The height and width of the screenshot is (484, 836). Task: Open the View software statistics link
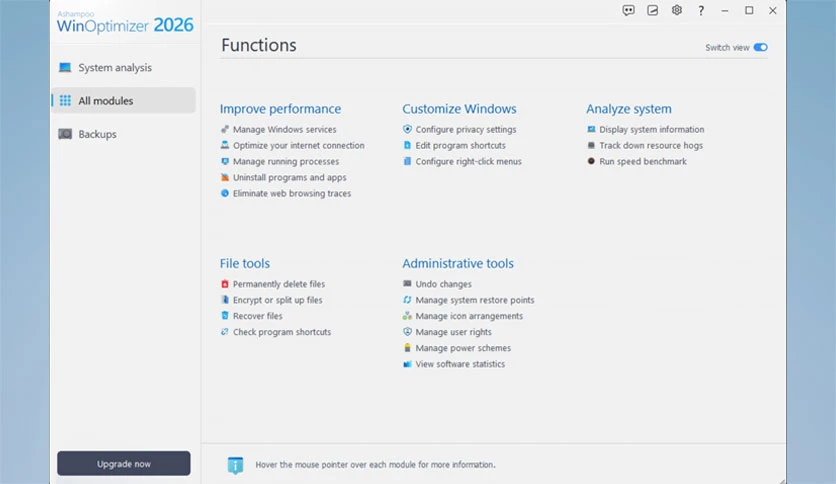[460, 364]
